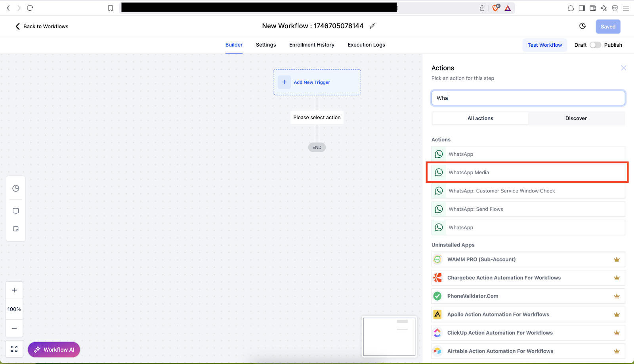Click the VPN shield icon
The image size is (634, 364).
pos(615,8)
